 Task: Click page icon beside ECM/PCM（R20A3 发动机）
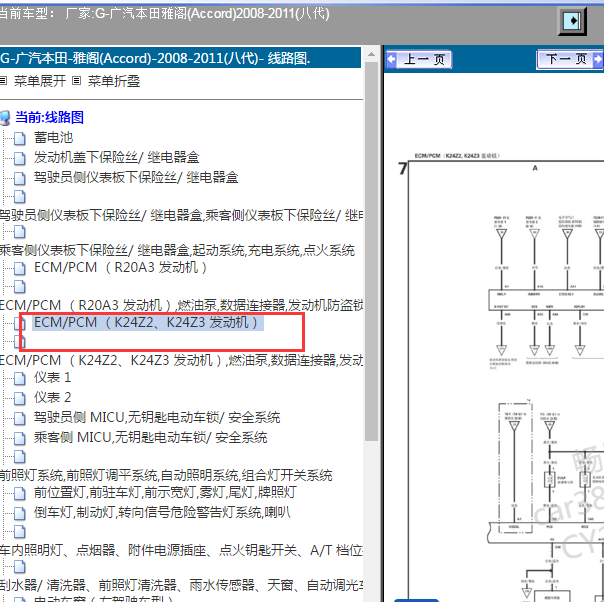click(x=20, y=268)
